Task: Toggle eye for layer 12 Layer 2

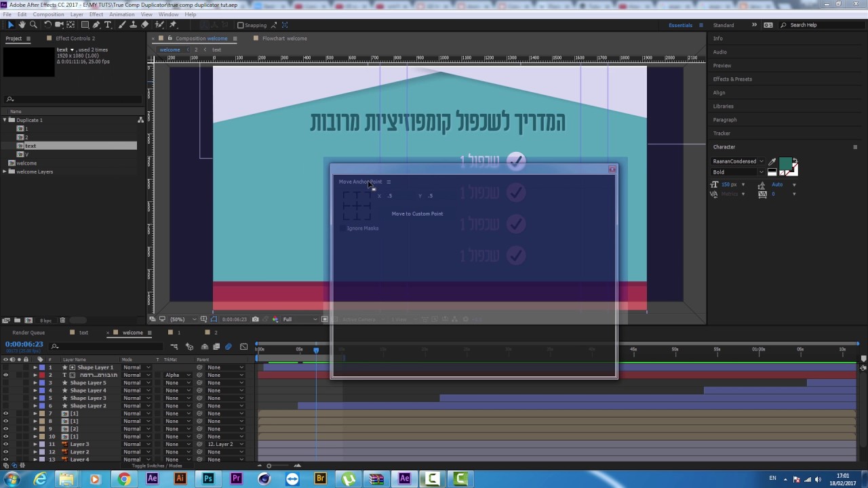Action: click(5, 452)
